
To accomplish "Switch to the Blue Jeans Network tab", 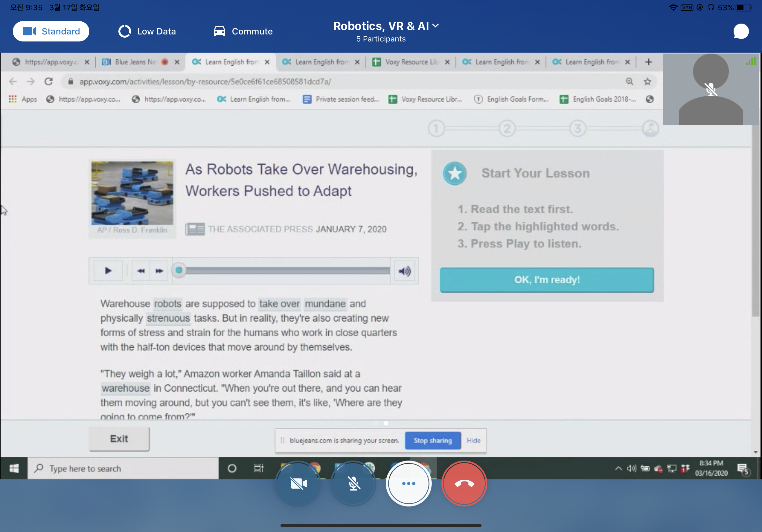I will coord(134,62).
